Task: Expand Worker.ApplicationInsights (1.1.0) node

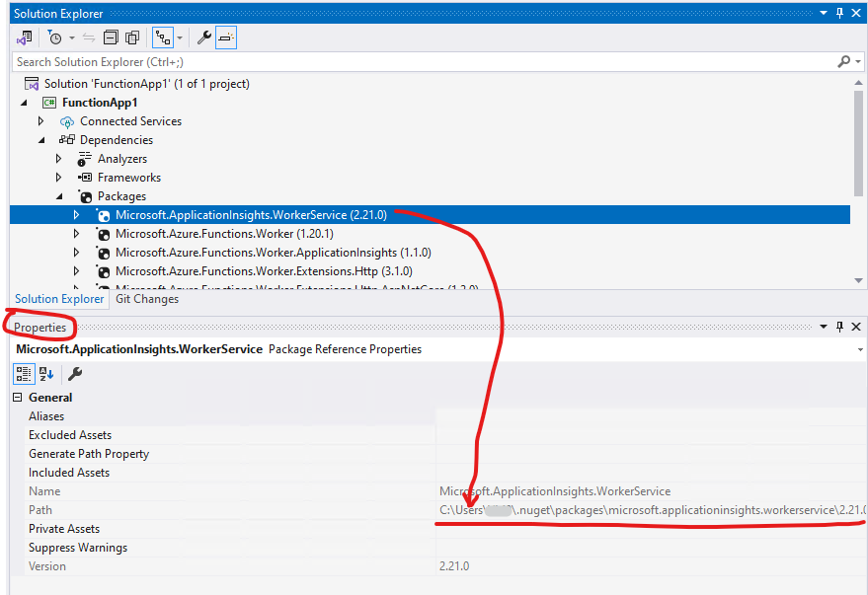Action: [76, 253]
